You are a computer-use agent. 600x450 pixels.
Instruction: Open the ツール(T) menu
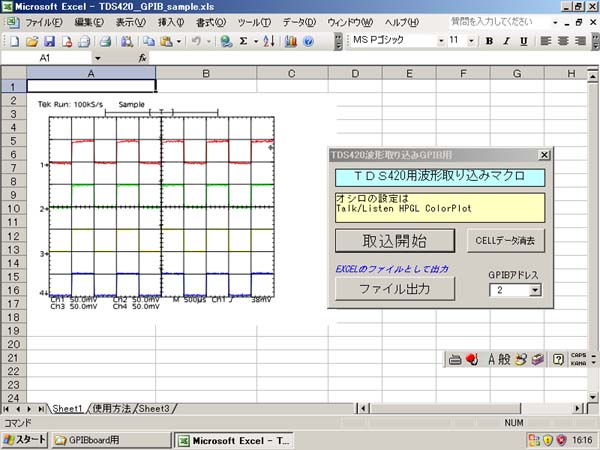point(254,23)
